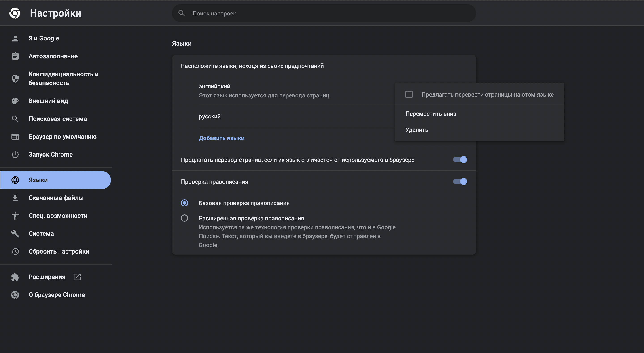This screenshot has width=644, height=353.
Task: Click the magnifier icon in search bar
Action: [182, 13]
